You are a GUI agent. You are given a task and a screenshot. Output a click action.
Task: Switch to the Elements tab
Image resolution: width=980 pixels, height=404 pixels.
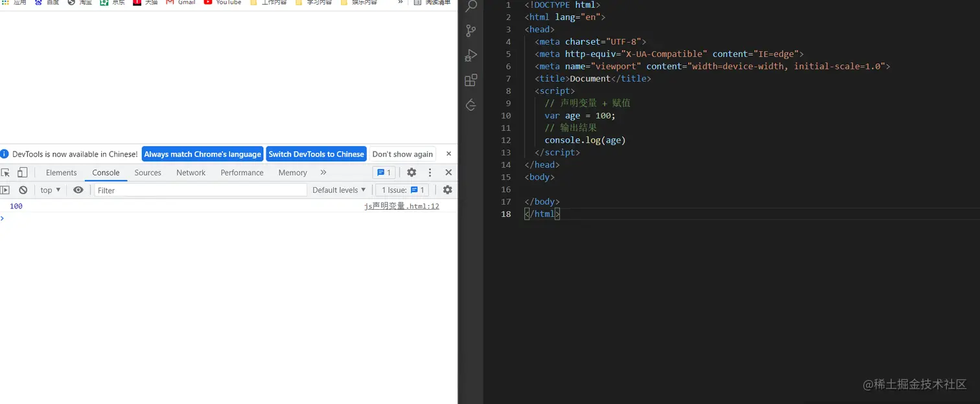click(x=62, y=172)
